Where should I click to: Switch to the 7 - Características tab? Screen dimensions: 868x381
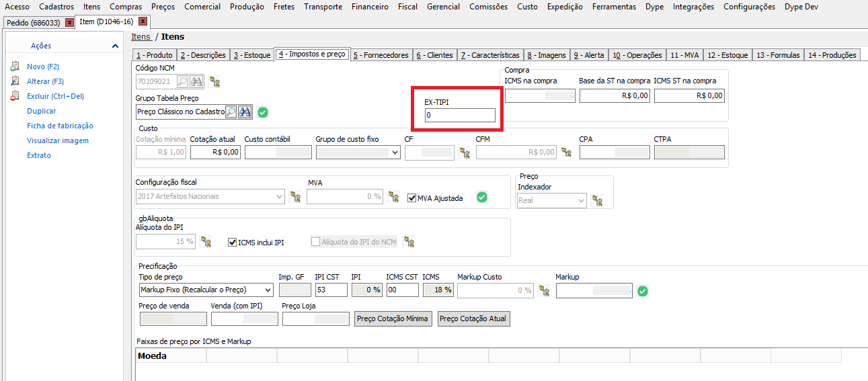click(x=490, y=55)
